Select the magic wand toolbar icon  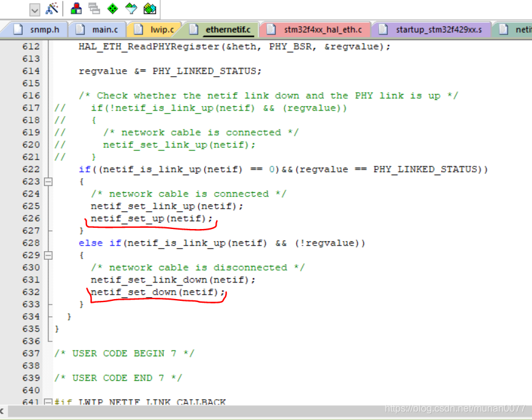[x=52, y=9]
